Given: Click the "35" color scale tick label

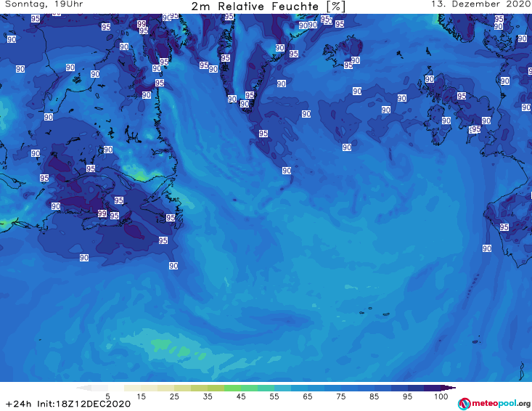Looking at the screenshot, I should pos(208,396).
